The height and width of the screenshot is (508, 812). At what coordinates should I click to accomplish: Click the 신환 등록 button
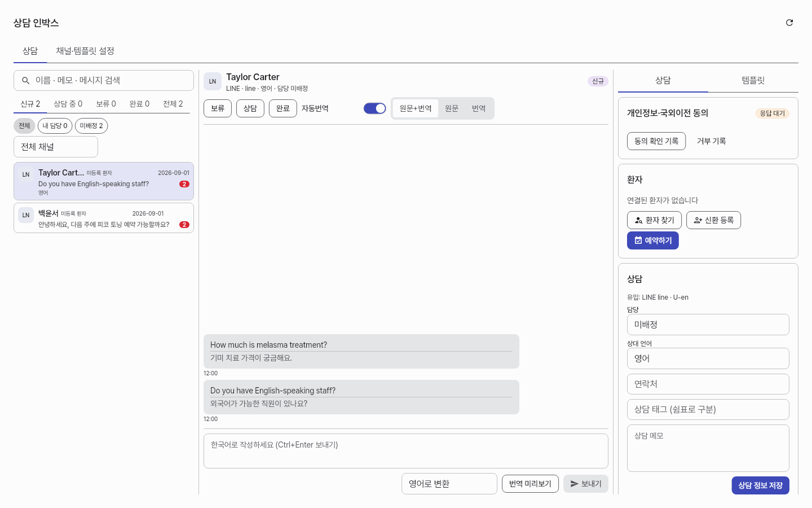pos(713,220)
